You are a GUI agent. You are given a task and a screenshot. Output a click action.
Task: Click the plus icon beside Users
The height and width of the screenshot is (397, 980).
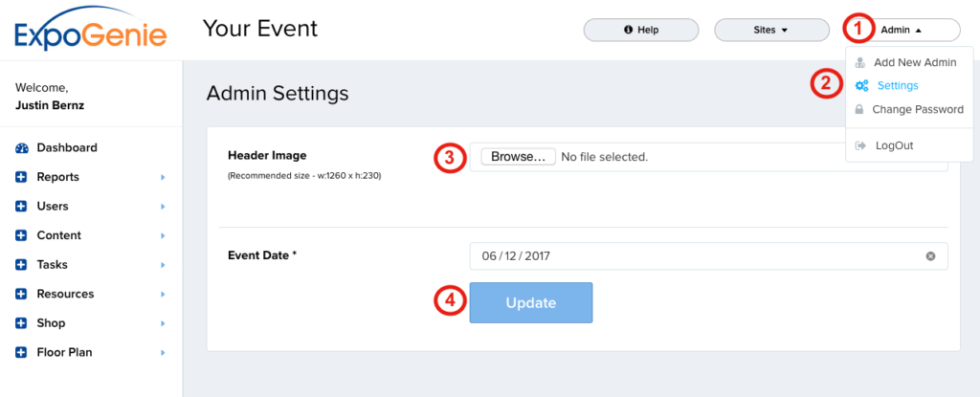(21, 207)
